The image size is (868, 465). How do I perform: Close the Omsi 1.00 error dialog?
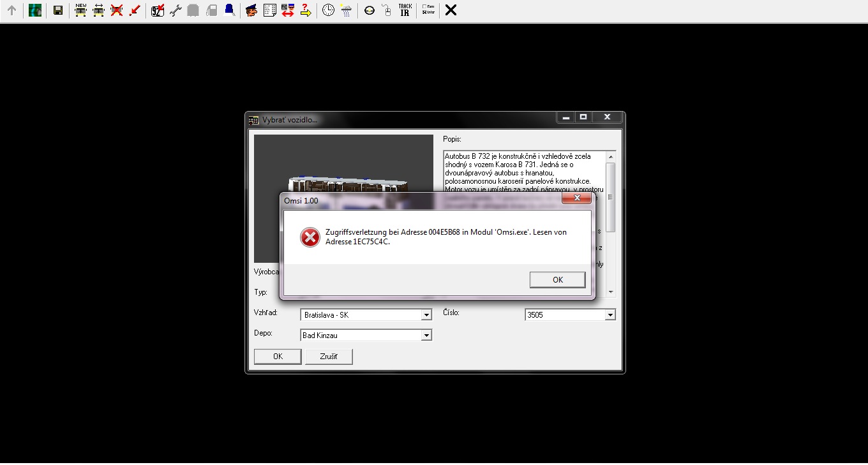coord(576,198)
